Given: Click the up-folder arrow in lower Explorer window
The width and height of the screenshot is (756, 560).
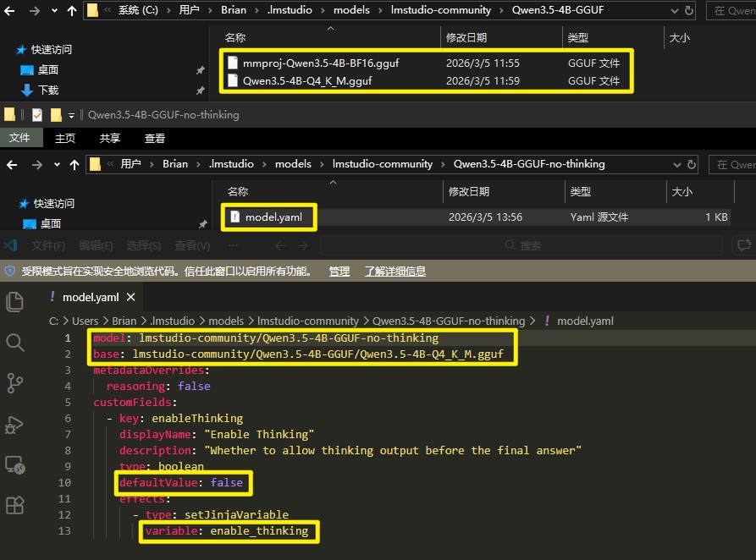Looking at the screenshot, I should pyautogui.click(x=74, y=164).
